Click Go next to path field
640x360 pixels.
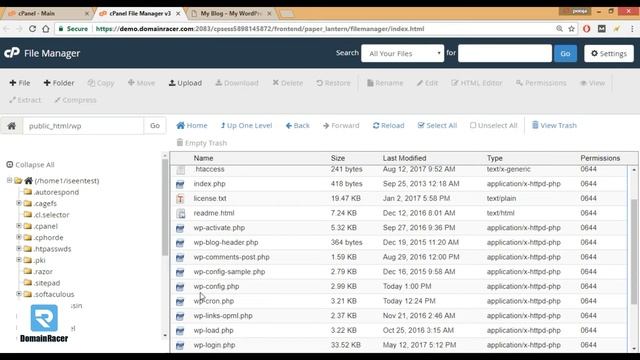(x=155, y=126)
